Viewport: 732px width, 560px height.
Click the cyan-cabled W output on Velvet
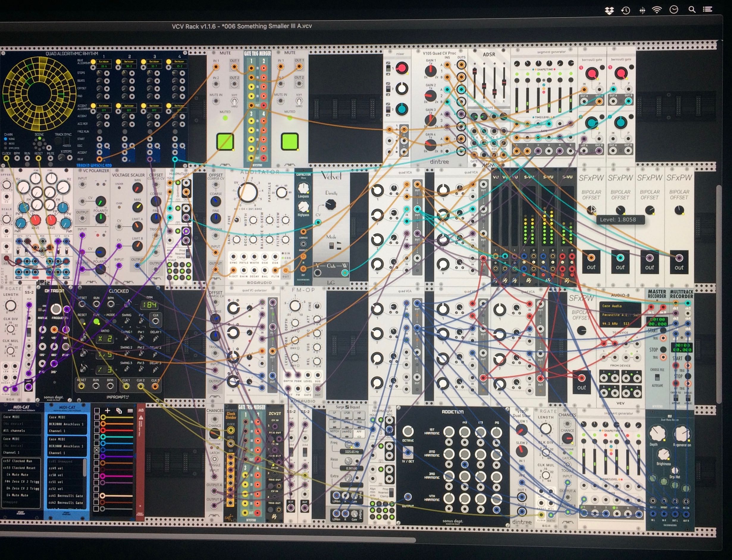coord(345,273)
